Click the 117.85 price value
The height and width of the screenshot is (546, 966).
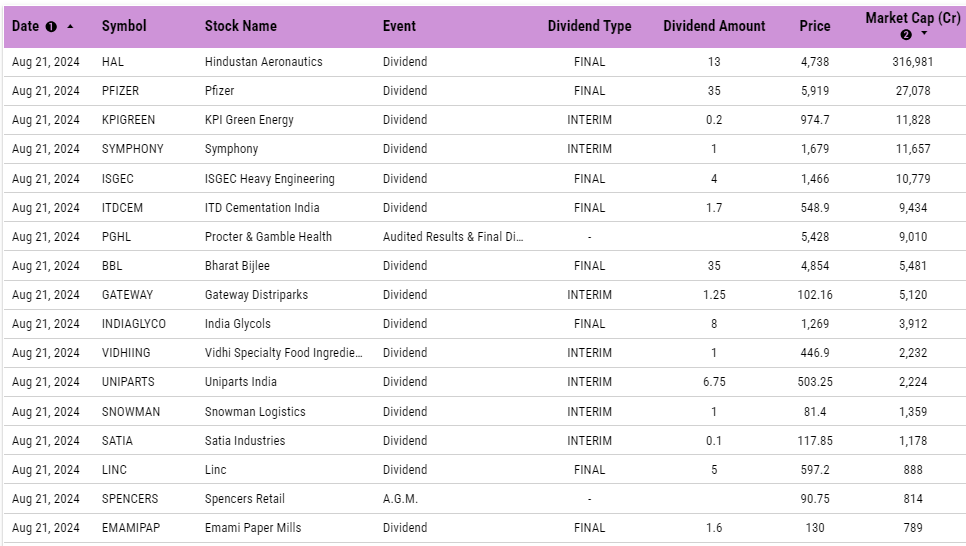pos(814,441)
